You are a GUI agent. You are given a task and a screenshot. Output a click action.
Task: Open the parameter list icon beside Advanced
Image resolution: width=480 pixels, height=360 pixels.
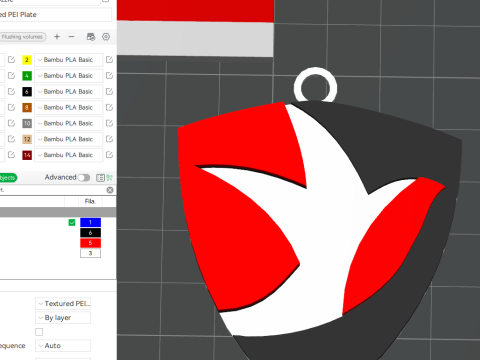click(x=100, y=178)
